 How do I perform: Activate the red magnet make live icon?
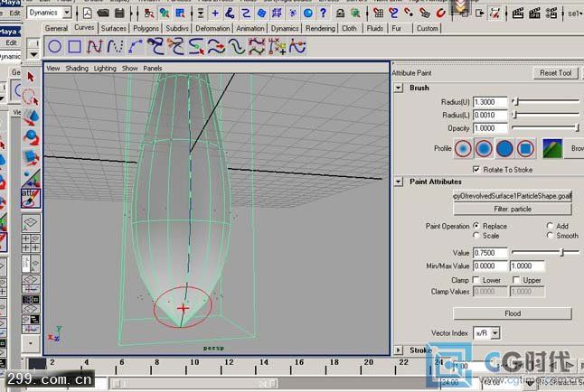[440, 14]
